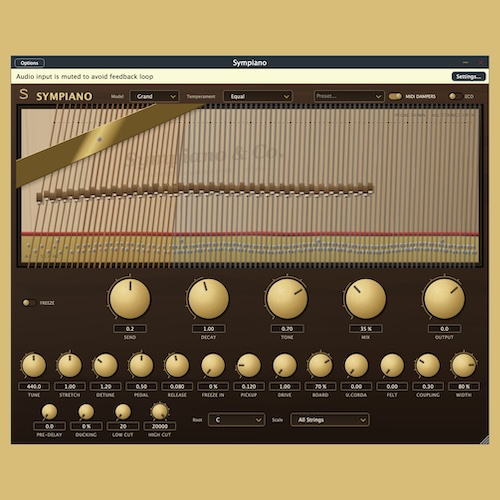The height and width of the screenshot is (500, 500).
Task: Click the Send knob
Action: (x=130, y=299)
